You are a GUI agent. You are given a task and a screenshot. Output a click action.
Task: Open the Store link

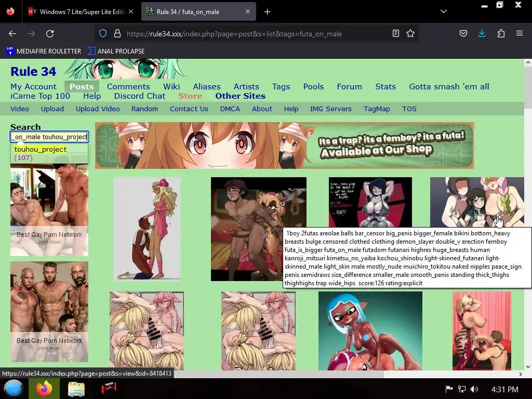point(190,96)
